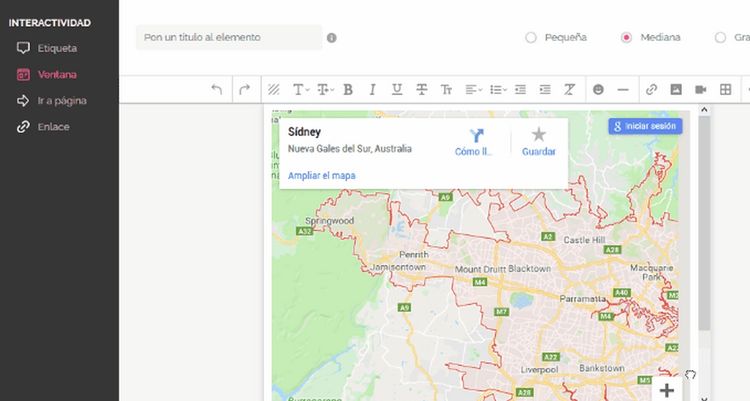
Task: Insert an emoticon from toolbar
Action: pos(598,90)
